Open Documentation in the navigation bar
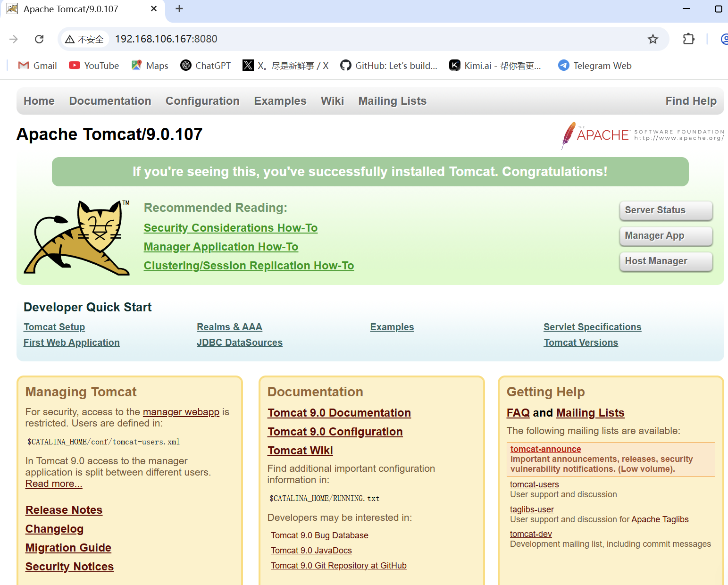Viewport: 728px width, 585px height. pyautogui.click(x=110, y=101)
